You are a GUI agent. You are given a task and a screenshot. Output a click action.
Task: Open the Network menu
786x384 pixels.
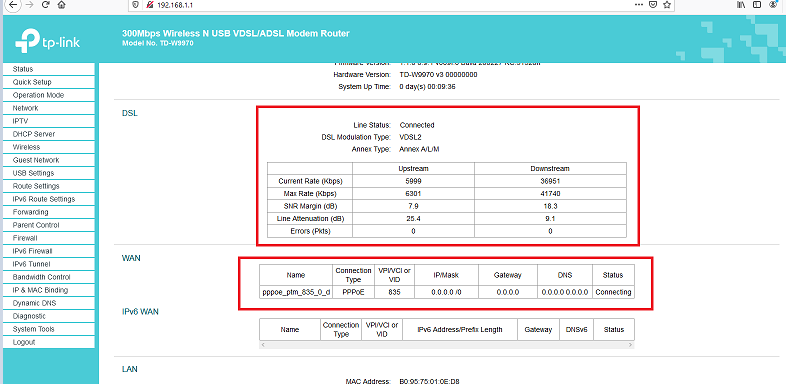49,108
